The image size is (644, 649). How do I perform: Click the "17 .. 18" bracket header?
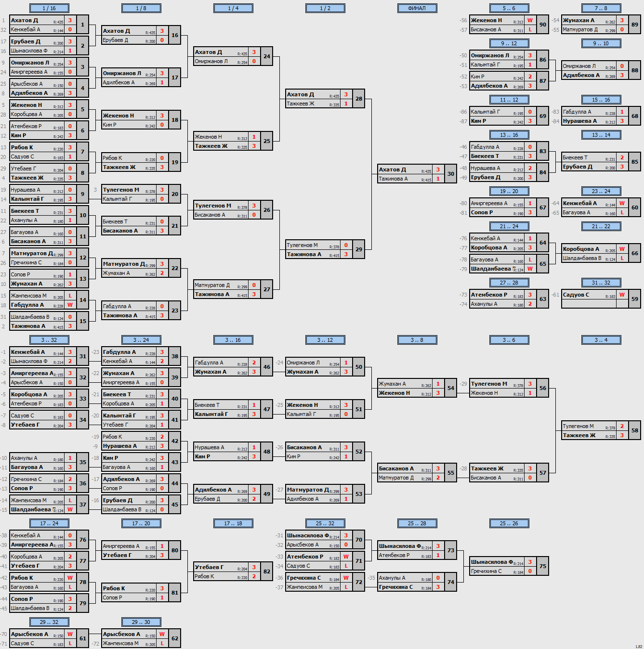pos(233,523)
